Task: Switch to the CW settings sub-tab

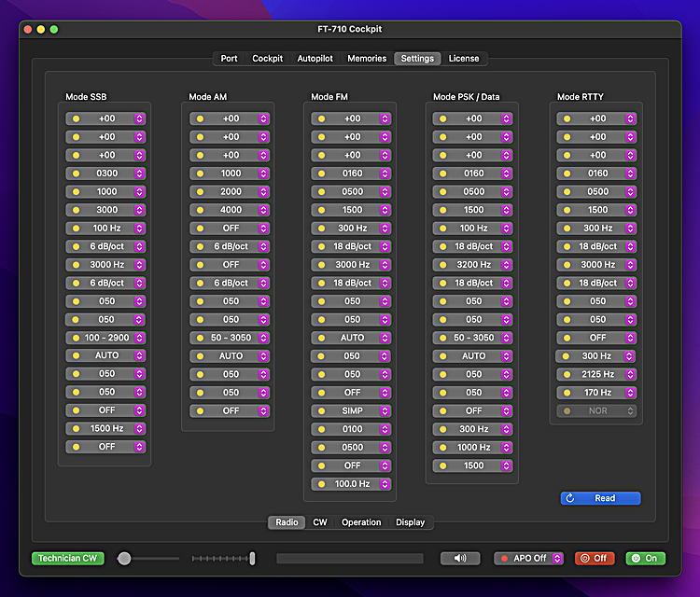Action: tap(320, 522)
